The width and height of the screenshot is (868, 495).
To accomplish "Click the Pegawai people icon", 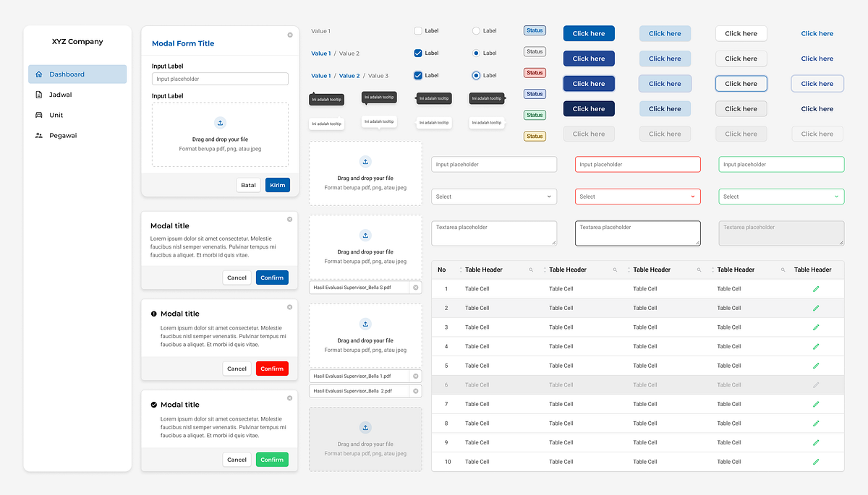I will pos(38,135).
